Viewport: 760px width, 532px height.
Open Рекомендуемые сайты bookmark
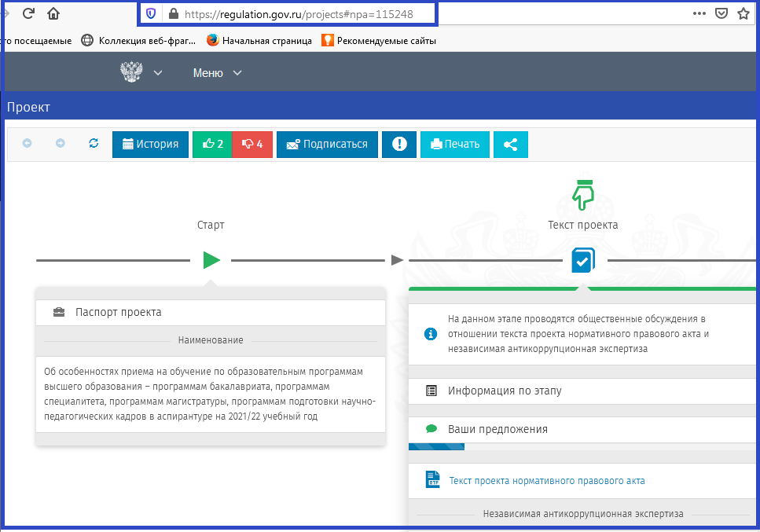(x=379, y=41)
